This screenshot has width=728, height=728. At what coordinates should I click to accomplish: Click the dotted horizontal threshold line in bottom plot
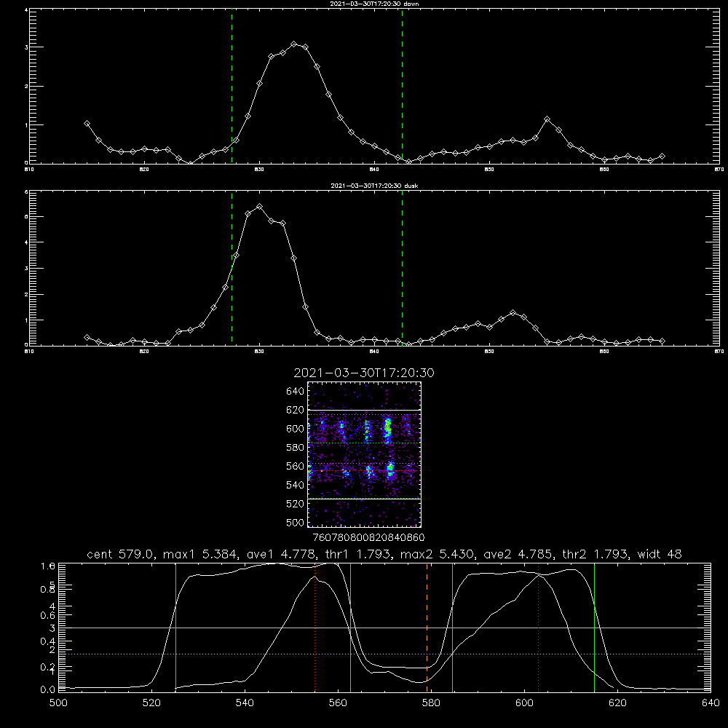[x=384, y=654]
